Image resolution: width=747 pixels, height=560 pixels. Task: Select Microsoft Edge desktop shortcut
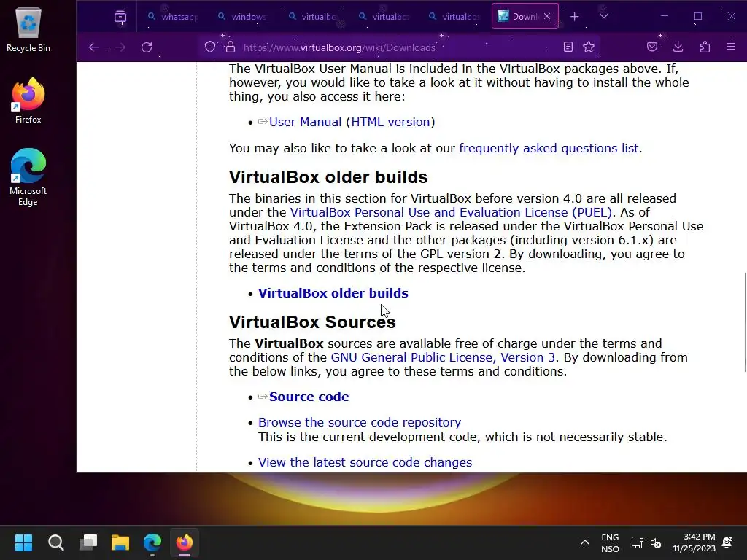point(28,177)
